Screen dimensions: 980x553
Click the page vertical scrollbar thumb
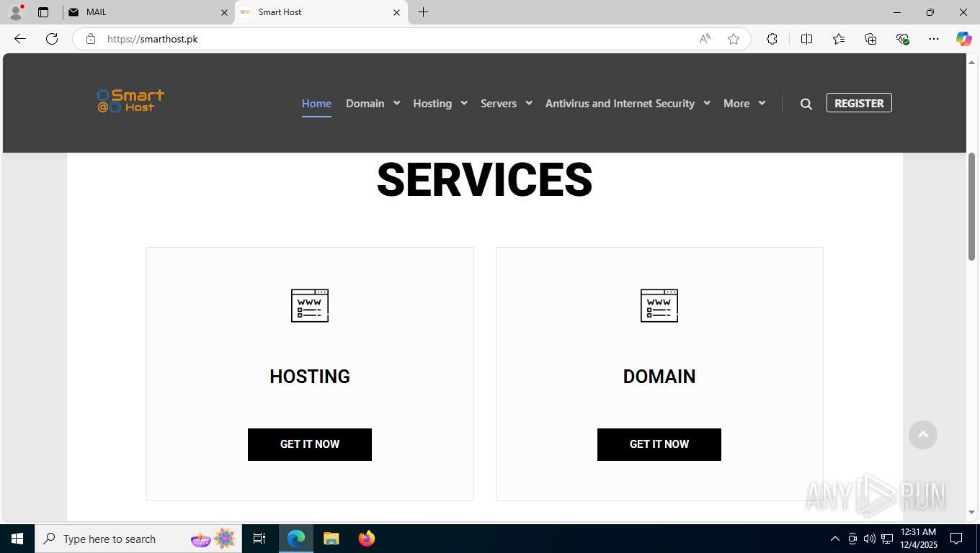click(x=971, y=207)
